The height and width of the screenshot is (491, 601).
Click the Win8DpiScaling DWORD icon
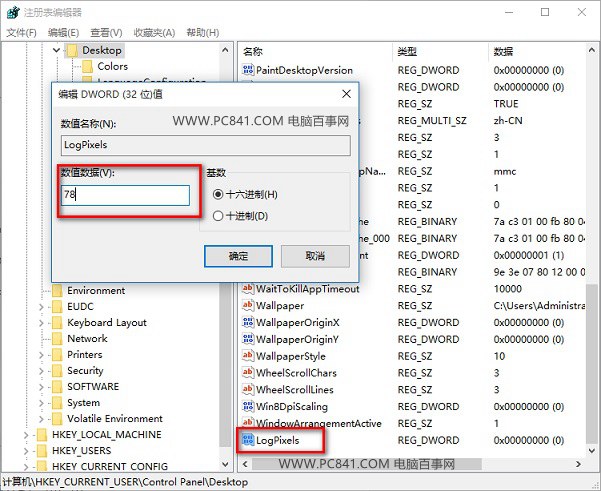tap(248, 406)
